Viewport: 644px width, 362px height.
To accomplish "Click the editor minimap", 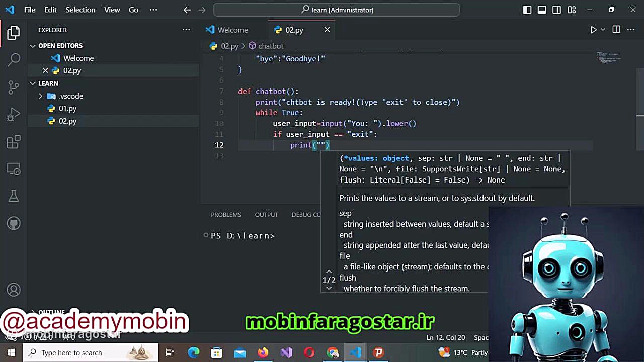I will [x=608, y=57].
